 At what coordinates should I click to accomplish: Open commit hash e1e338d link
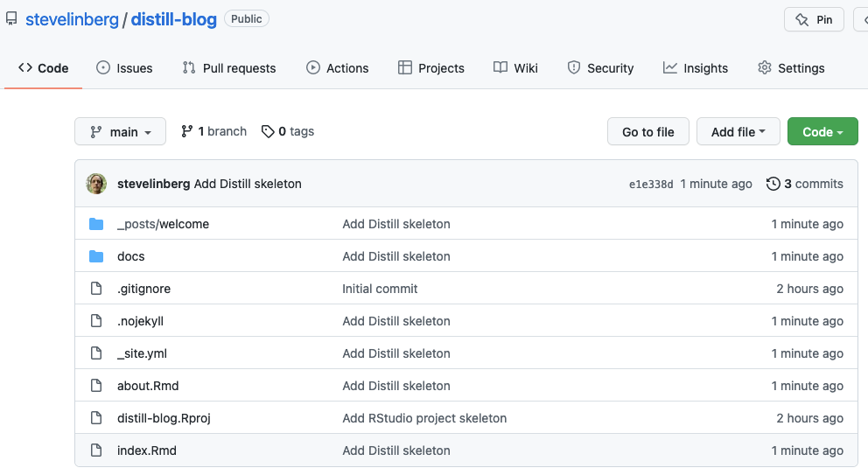651,185
